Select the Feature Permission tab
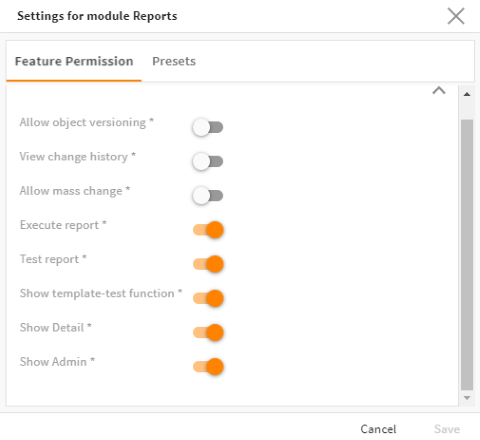Viewport: 480px width, 440px height. (x=74, y=61)
